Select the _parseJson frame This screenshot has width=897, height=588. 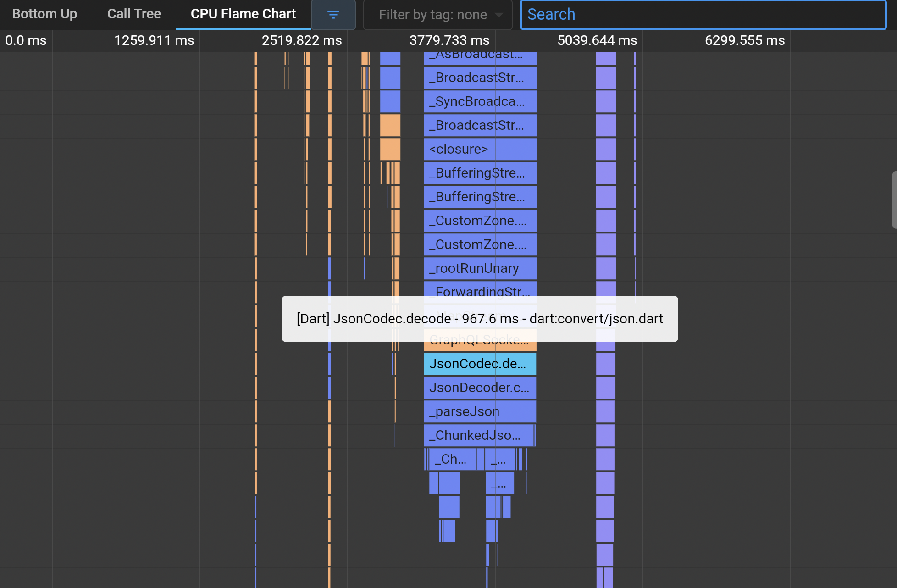pos(479,411)
